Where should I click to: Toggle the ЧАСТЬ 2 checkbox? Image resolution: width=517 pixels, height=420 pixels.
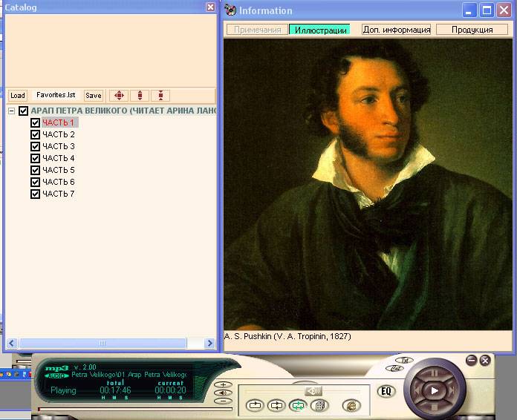pos(35,134)
